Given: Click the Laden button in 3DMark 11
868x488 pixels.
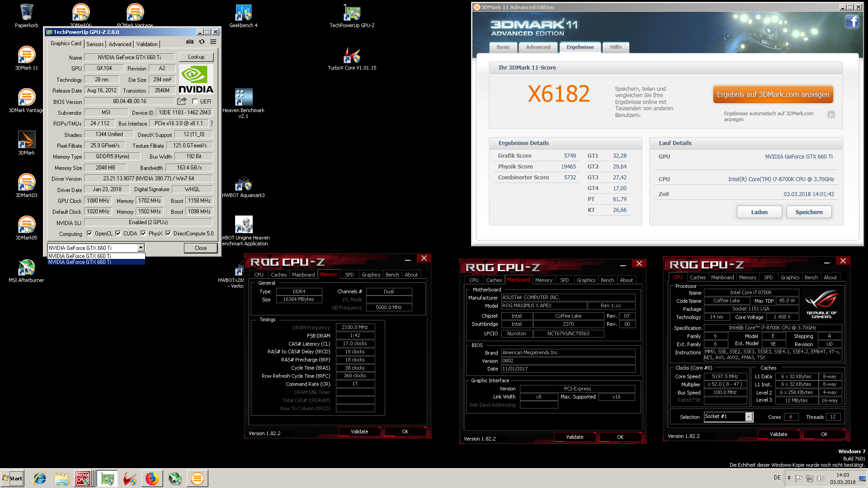Looking at the screenshot, I should pyautogui.click(x=759, y=212).
